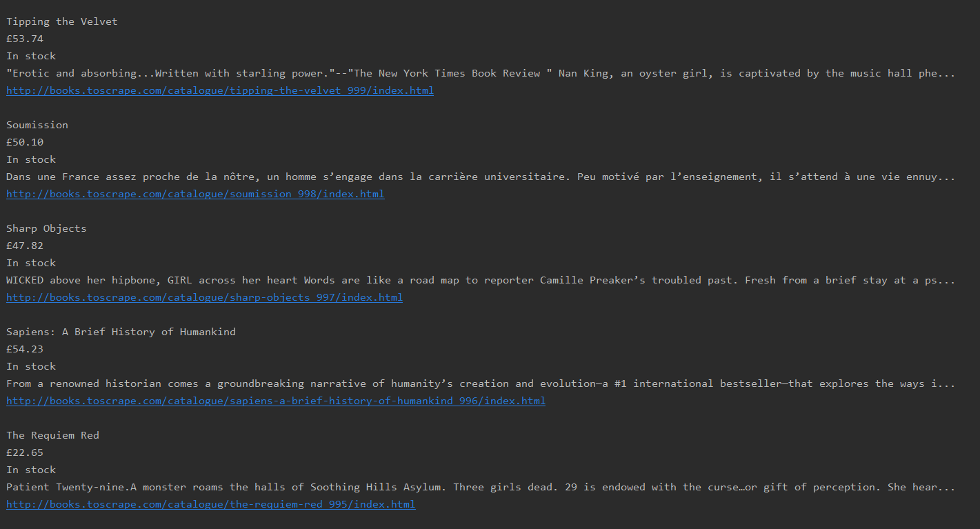Follow the Sharp Objects index.html link
Viewport: 980px width, 529px height.
(204, 297)
